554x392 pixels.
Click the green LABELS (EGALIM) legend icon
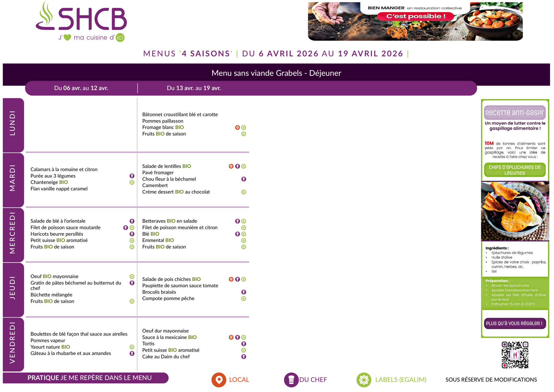pos(364,380)
